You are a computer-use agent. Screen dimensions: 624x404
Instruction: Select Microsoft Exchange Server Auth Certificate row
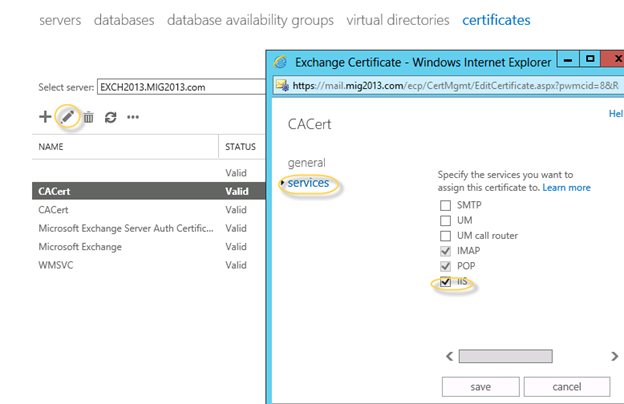click(148, 228)
